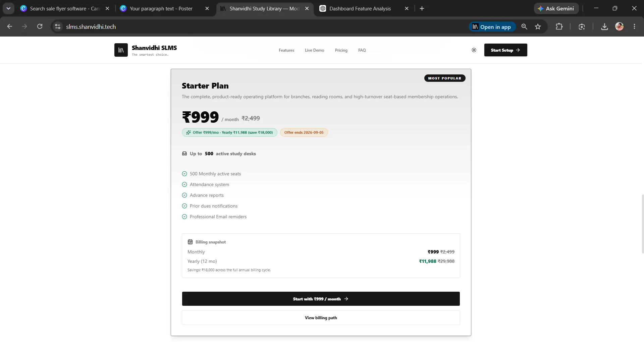Viewport: 644px width, 342px height.
Task: Click the Advance reports check icon
Action: click(x=184, y=195)
